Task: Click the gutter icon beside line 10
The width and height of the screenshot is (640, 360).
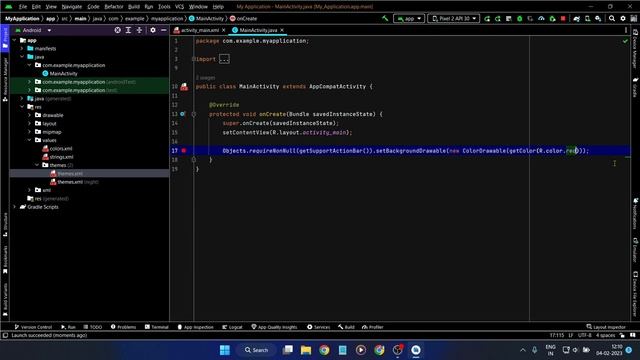Action: [x=184, y=87]
